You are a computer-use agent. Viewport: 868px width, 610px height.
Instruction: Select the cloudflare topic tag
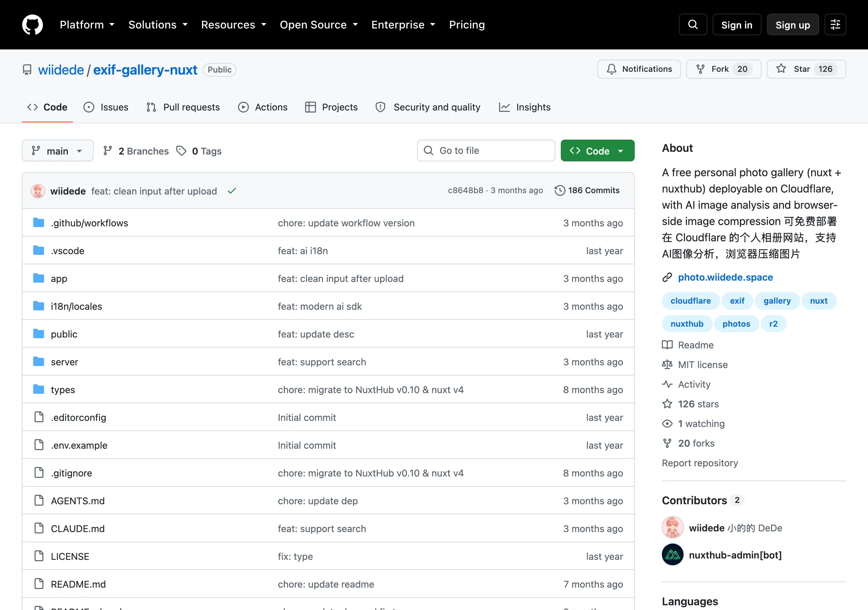(691, 301)
